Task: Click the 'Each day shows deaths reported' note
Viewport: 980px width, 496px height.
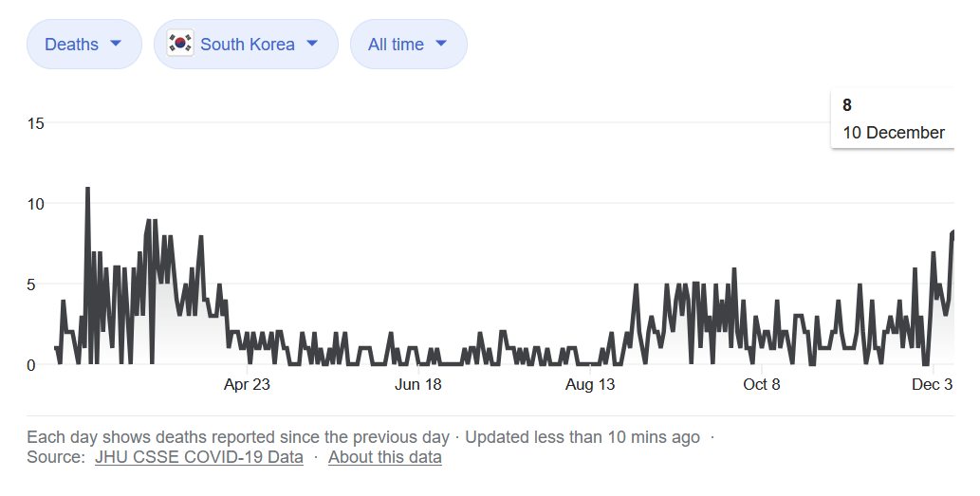Action: tap(238, 437)
